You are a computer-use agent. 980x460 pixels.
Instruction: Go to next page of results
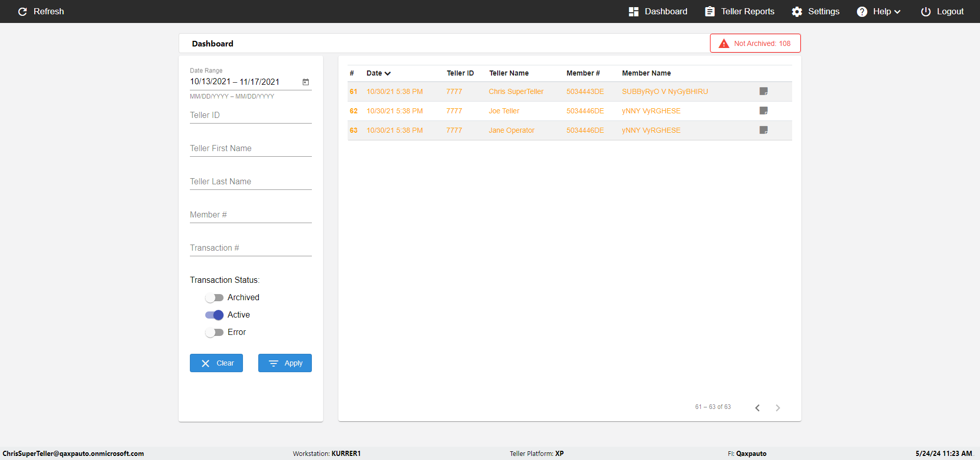[x=778, y=407]
